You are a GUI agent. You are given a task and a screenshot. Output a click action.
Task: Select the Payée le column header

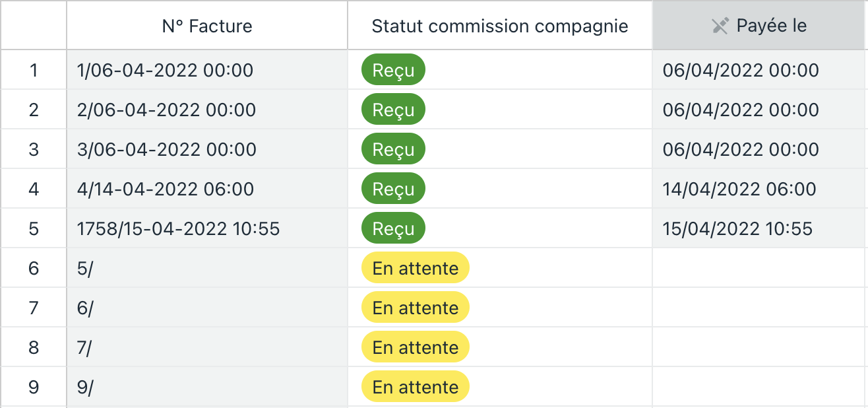pos(760,25)
